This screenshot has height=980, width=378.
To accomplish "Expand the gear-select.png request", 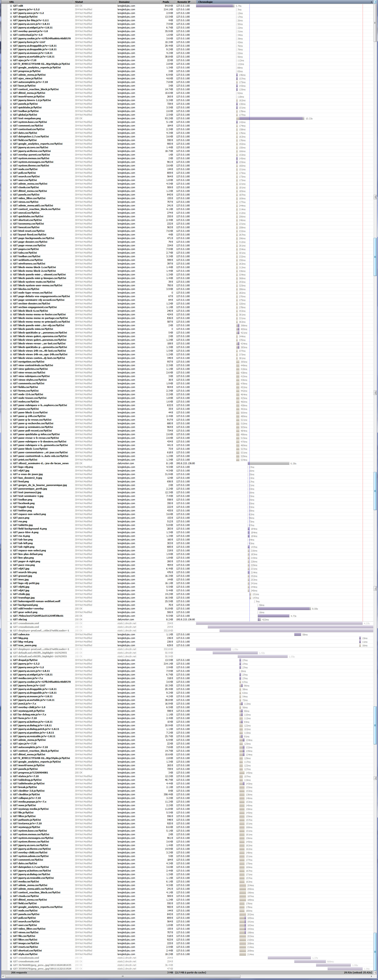I will point(11,612).
